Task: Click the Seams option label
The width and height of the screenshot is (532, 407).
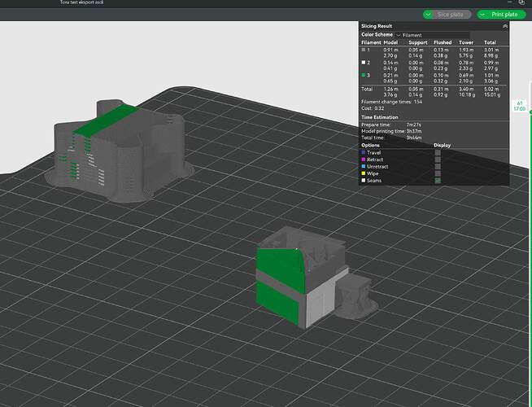Action: pyautogui.click(x=374, y=181)
